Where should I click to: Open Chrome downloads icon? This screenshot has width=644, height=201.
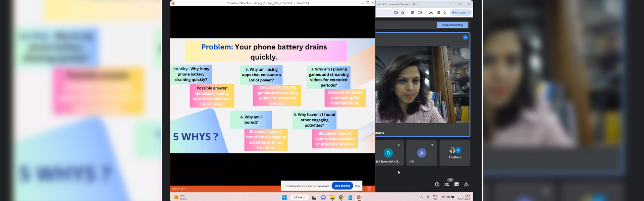point(431,13)
